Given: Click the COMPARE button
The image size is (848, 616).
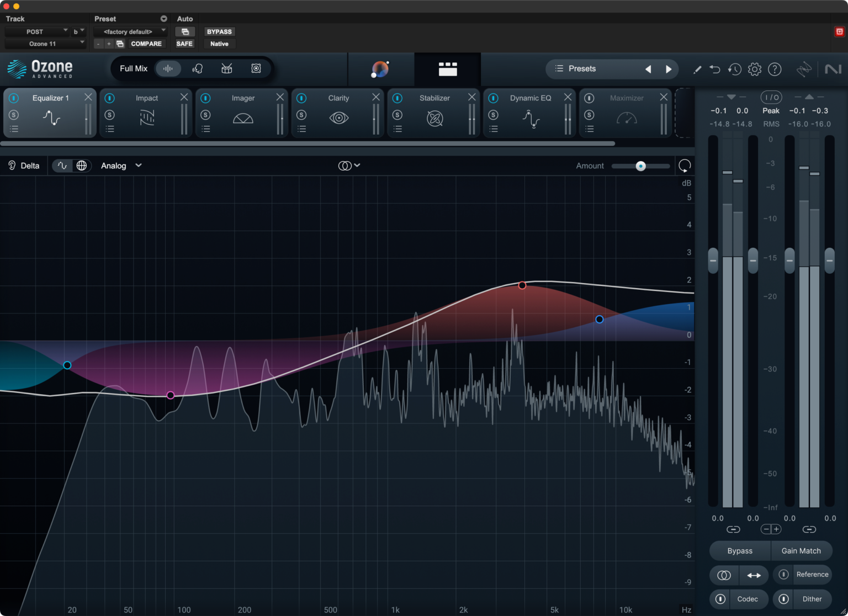Looking at the screenshot, I should [146, 44].
